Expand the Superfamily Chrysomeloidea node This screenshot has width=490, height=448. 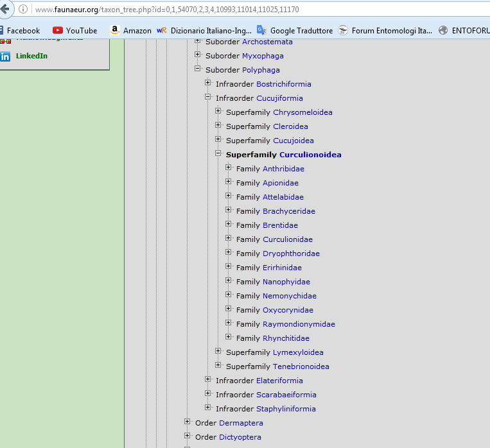point(218,112)
